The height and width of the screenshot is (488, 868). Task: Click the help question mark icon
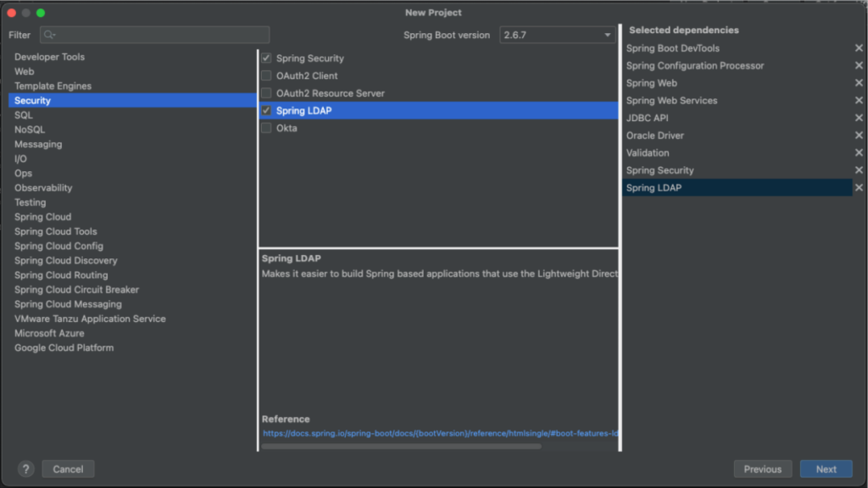25,469
